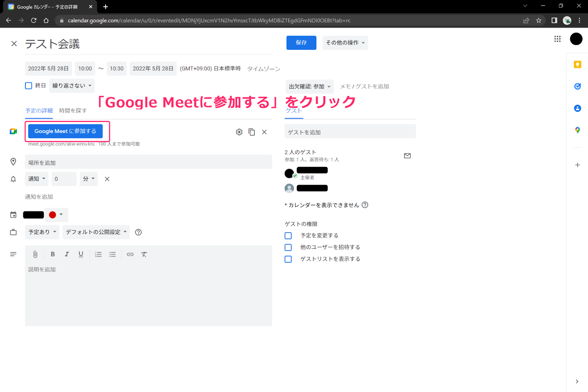Click the 場所を追加 location field
588x392 pixels.
click(148, 162)
